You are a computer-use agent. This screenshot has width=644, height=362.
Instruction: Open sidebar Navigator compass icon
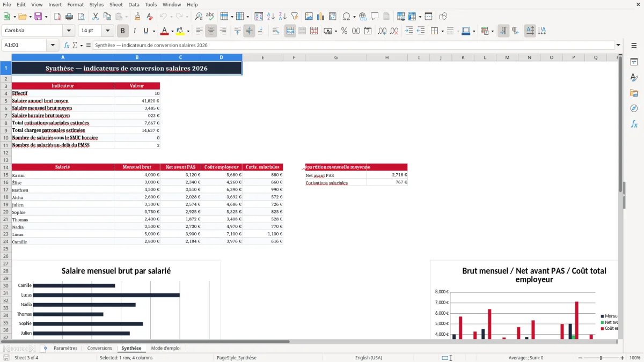634,108
